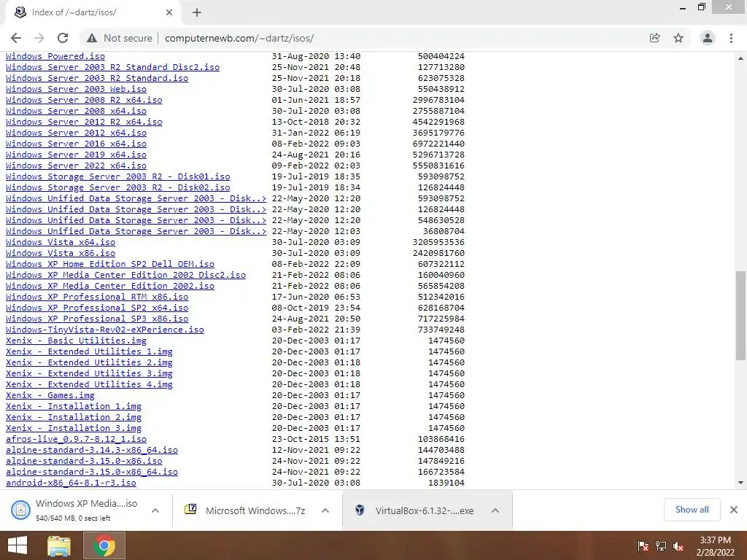The image size is (747, 560).
Task: Download Windows Server 2008 R2 x64.iso
Action: pyautogui.click(x=84, y=100)
